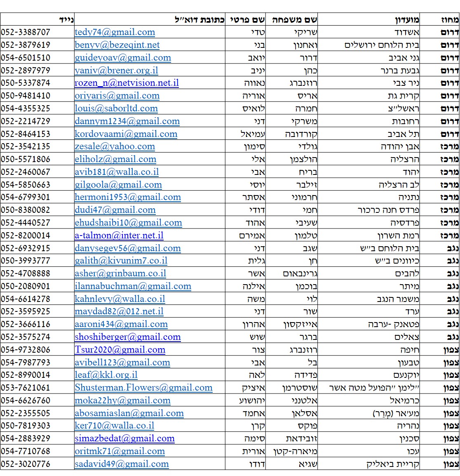Viewport: 460px width, 476px height.
Task: Open the leaf@kkl.org.il email link
Action: click(x=106, y=375)
